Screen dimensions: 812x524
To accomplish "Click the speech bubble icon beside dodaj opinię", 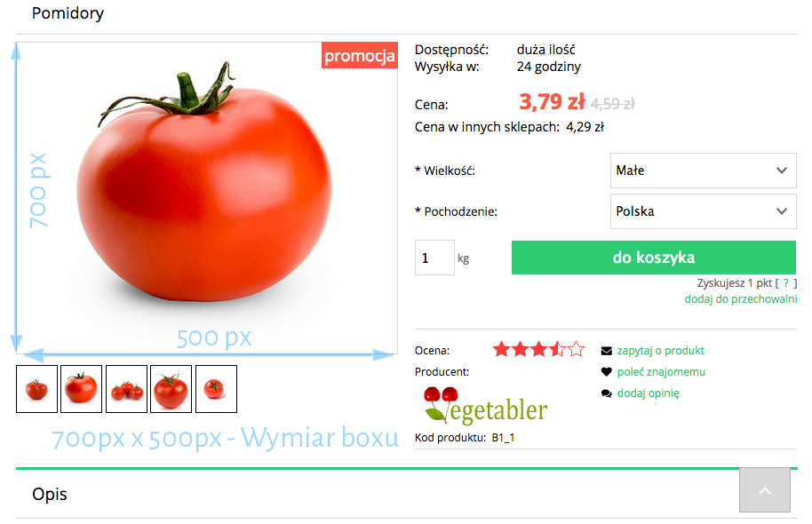I will click(x=606, y=393).
